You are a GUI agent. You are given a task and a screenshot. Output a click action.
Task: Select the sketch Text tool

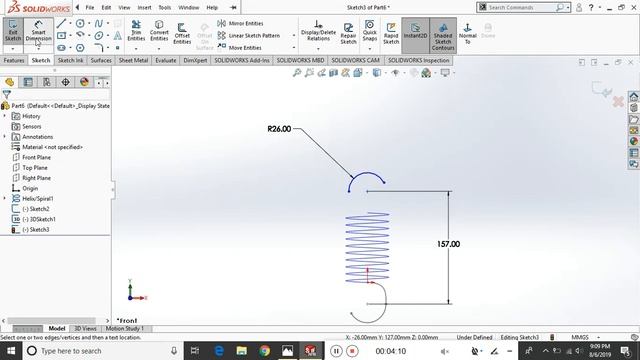(118, 36)
